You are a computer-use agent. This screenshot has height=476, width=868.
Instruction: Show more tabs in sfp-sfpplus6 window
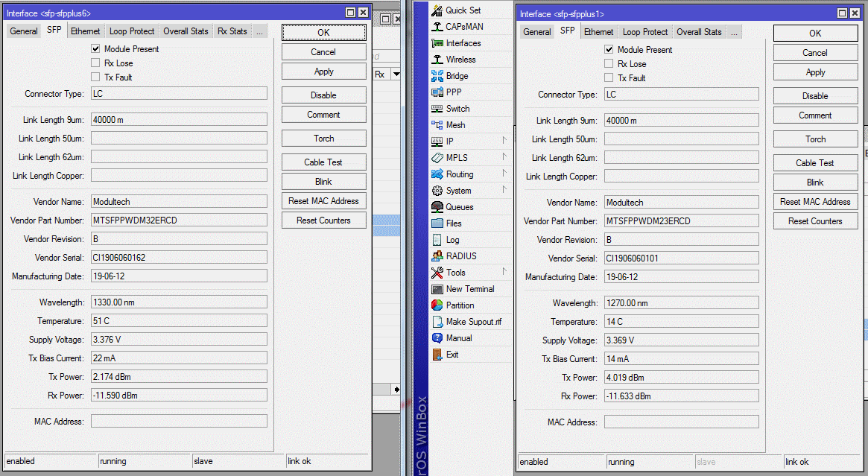click(259, 31)
